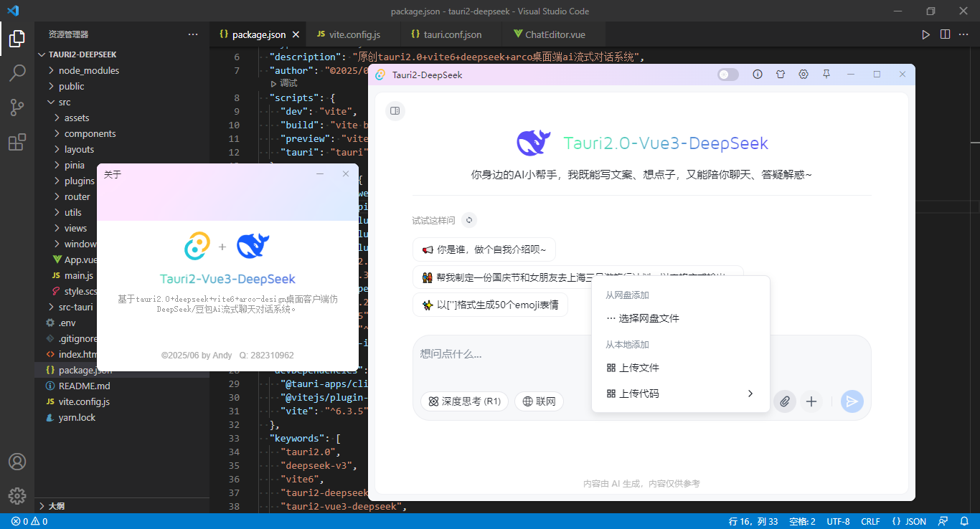Image resolution: width=980 pixels, height=529 pixels.
Task: Choose 上传文件 from the menu
Action: pyautogui.click(x=680, y=368)
